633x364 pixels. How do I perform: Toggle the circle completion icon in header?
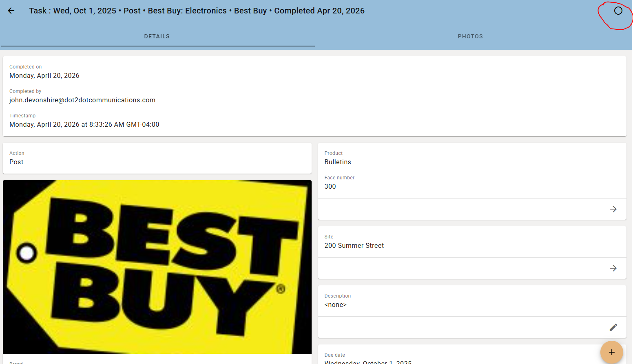(618, 11)
